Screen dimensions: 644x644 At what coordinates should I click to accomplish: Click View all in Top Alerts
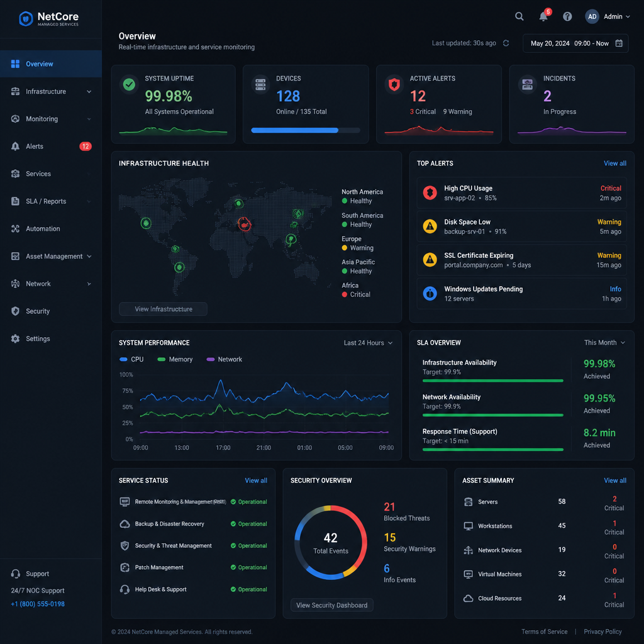615,164
